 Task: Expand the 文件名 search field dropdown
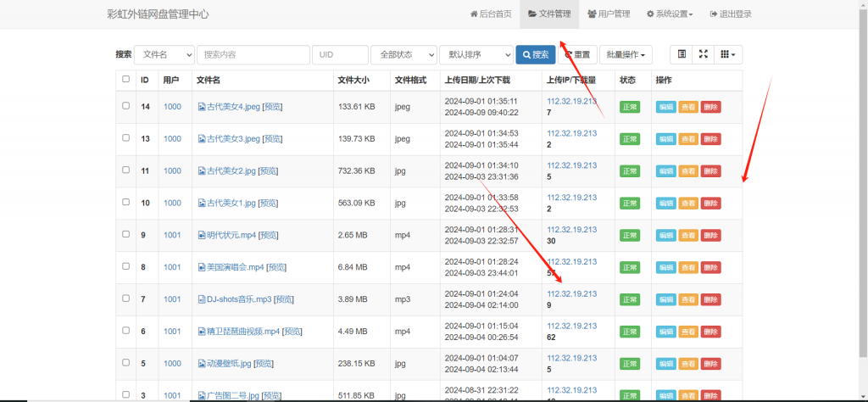(x=164, y=54)
